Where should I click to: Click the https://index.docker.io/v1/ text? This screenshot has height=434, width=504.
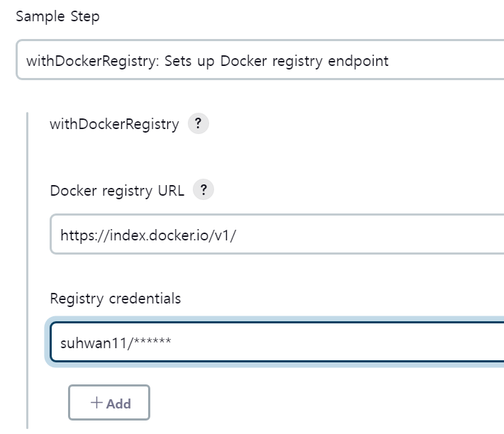[x=148, y=235]
